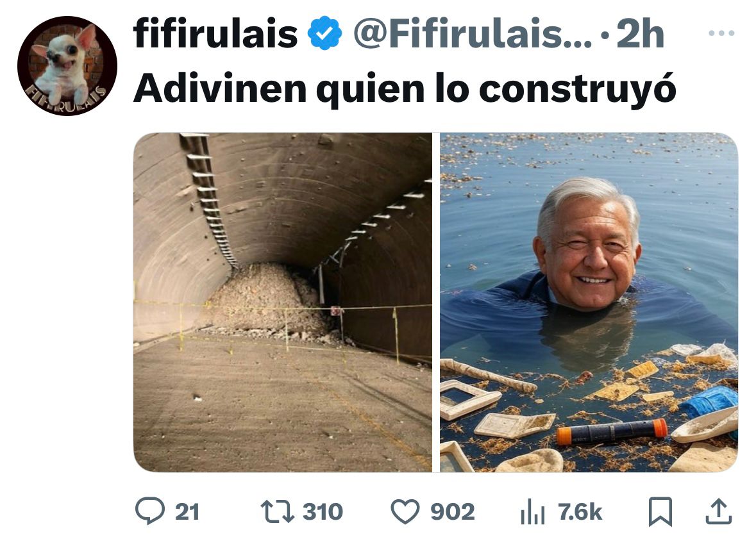
Task: Click the text Adivinen quien lo construyó
Action: click(405, 88)
